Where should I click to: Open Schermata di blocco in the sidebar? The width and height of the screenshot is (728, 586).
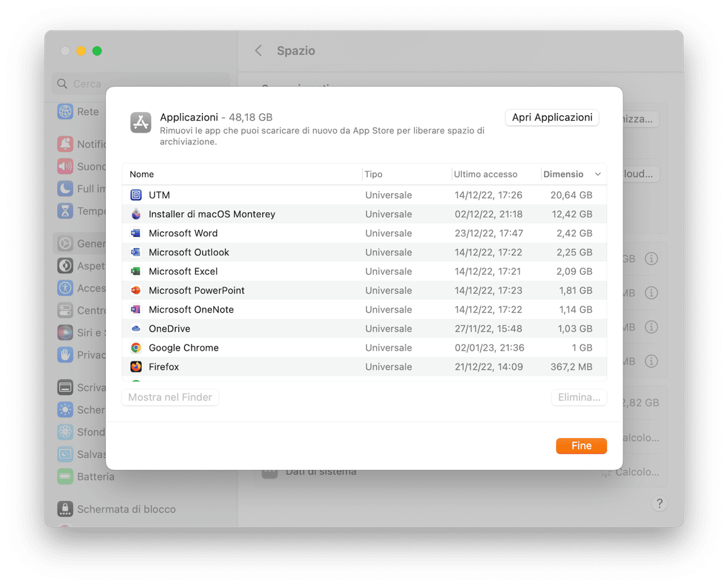coord(117,509)
